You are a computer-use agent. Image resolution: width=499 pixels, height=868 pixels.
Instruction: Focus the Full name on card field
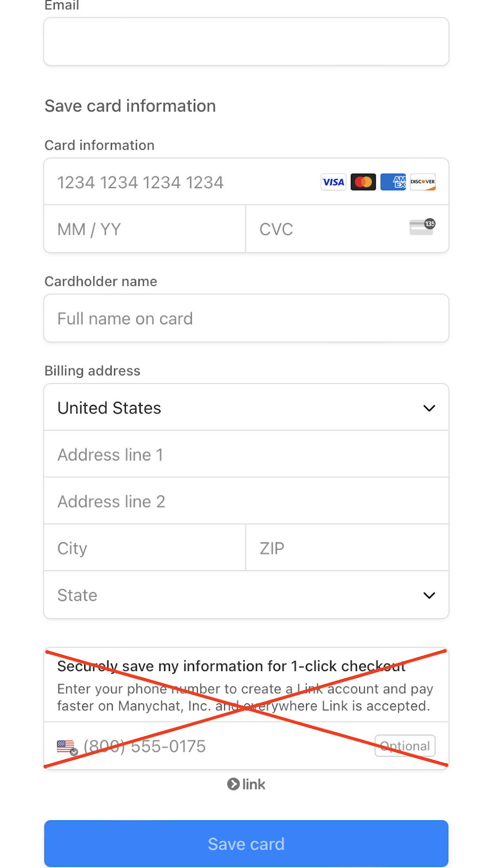[246, 318]
